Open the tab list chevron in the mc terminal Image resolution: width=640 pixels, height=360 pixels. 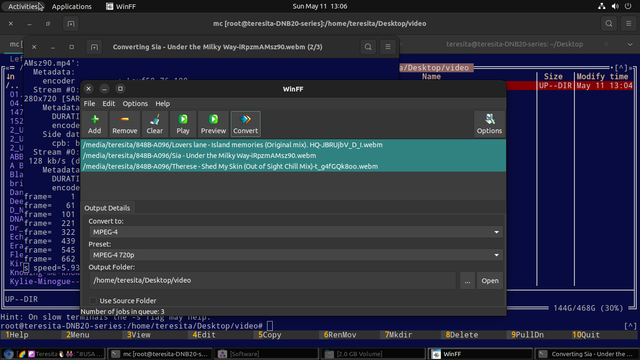[x=630, y=44]
